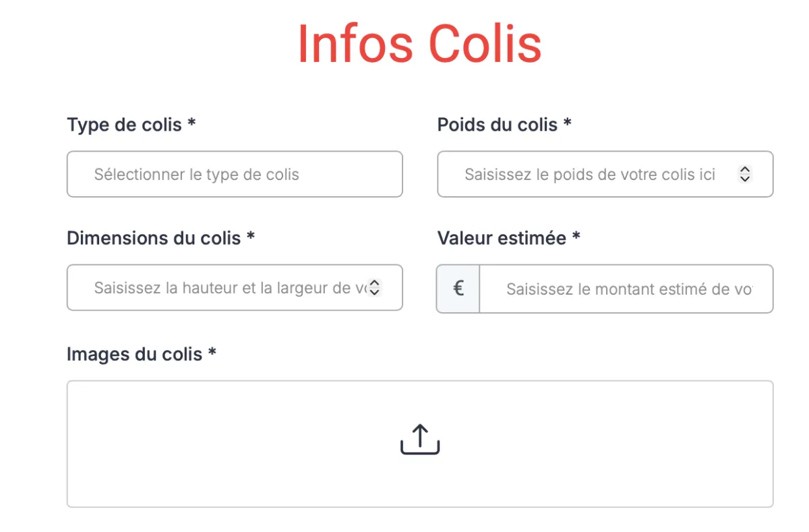Open the Type de colis selector
This screenshot has width=809, height=532.
pyautogui.click(x=235, y=174)
